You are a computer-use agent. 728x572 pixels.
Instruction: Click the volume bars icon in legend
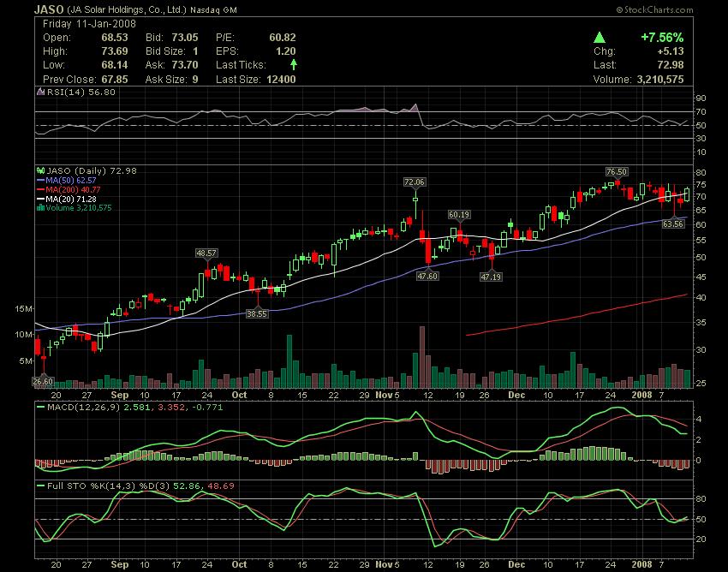[x=41, y=208]
